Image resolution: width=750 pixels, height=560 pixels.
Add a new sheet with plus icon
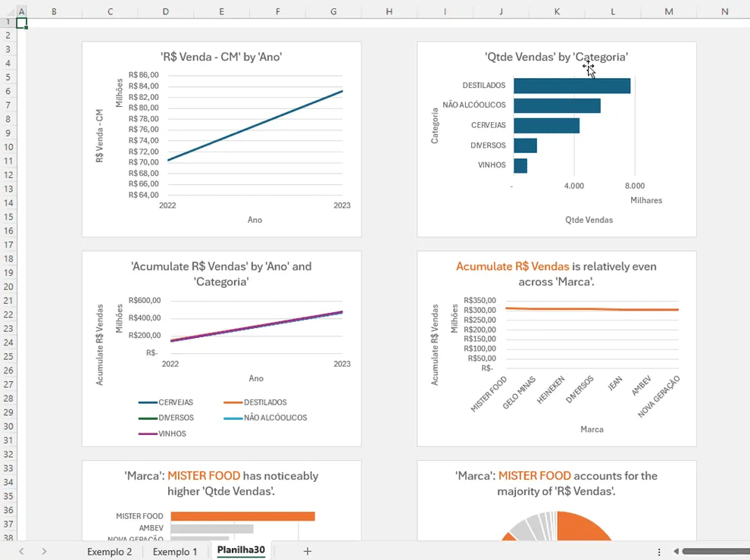(307, 552)
